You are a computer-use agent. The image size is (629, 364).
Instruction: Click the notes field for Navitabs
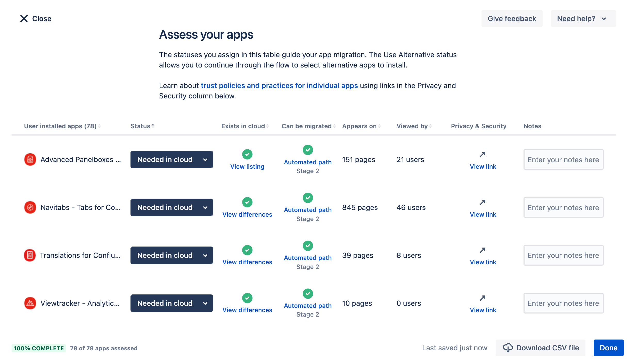[563, 207]
